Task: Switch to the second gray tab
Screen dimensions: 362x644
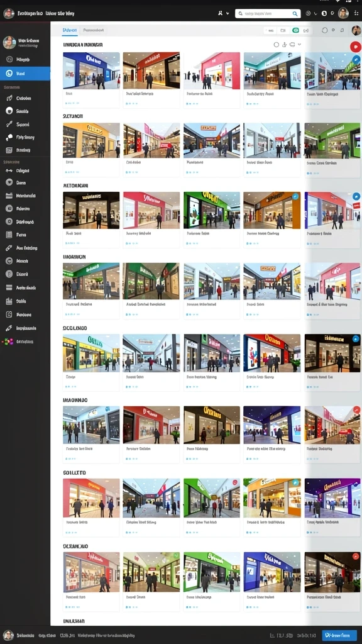Action: [x=93, y=30]
